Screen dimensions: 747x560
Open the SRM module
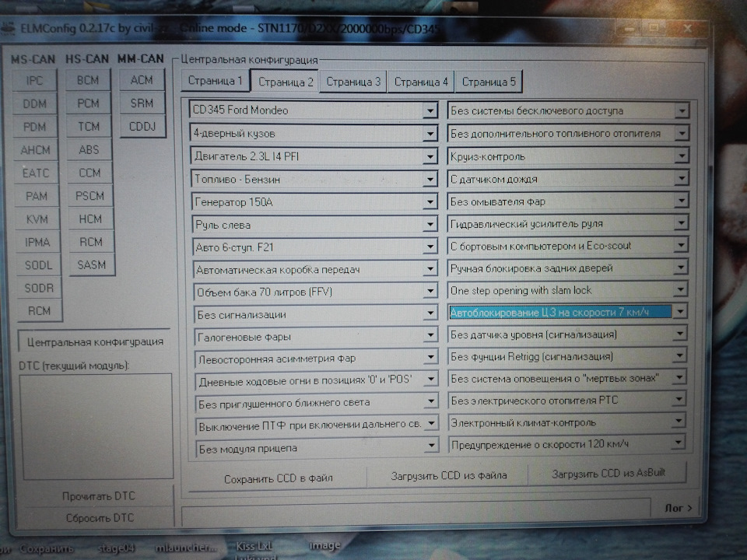[142, 103]
